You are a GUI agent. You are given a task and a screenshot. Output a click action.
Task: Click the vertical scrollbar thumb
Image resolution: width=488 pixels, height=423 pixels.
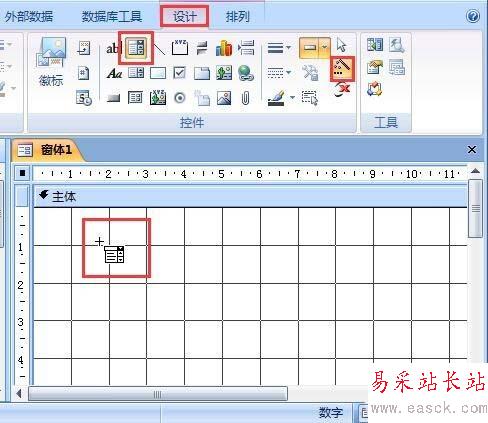(475, 208)
